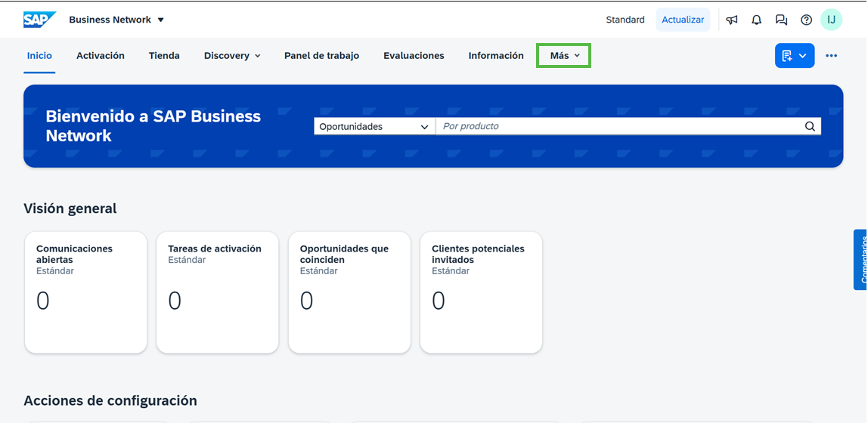
Task: Open the Comentarios side tab
Action: 860,259
